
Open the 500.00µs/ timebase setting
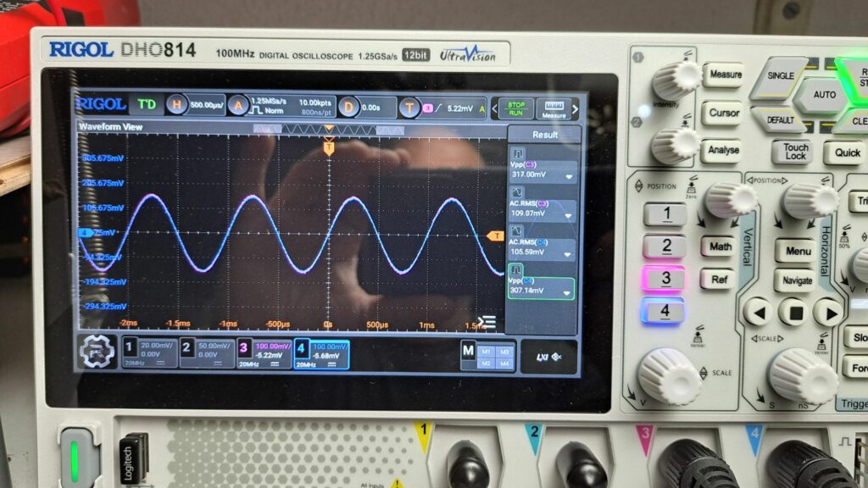[x=207, y=104]
